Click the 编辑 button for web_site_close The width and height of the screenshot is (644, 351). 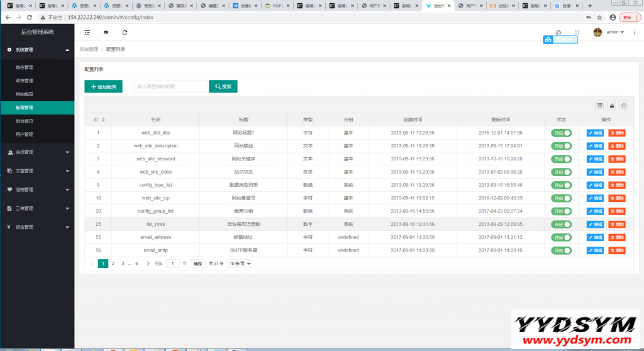point(595,172)
